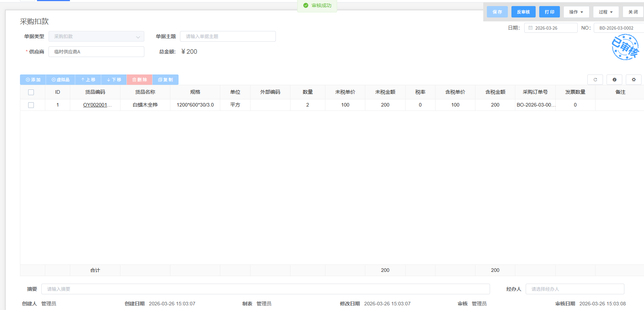Viewport: 644px width, 310px height.
Task: Click the 复制 copy button
Action: [165, 80]
